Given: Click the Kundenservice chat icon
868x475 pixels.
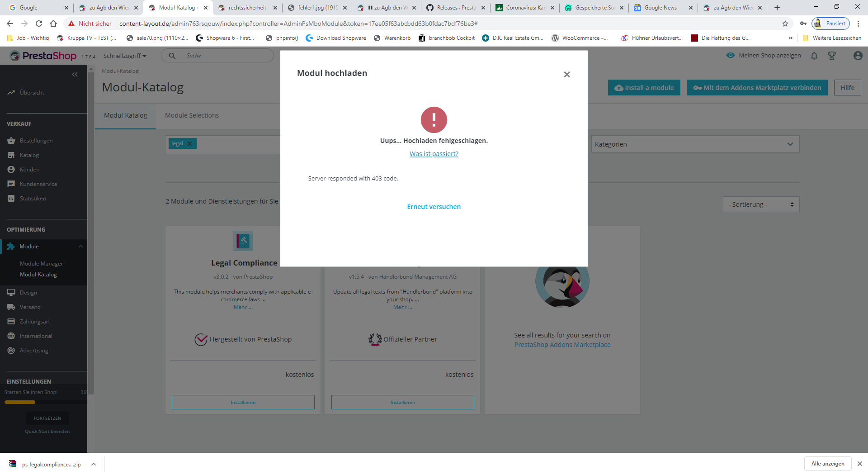Looking at the screenshot, I should point(11,184).
